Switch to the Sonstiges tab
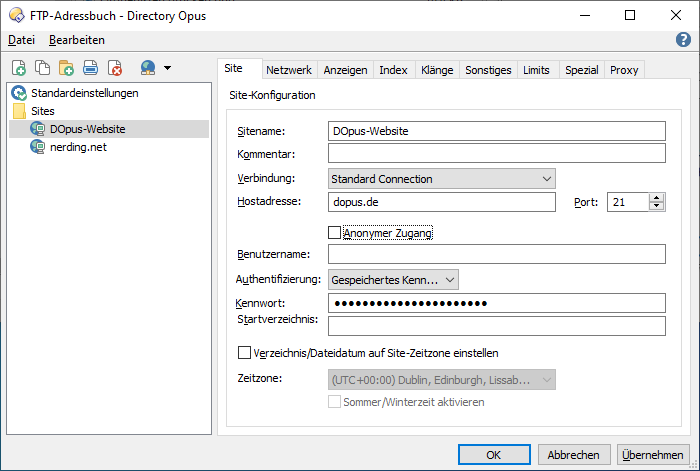Image resolution: width=700 pixels, height=471 pixels. [488, 70]
